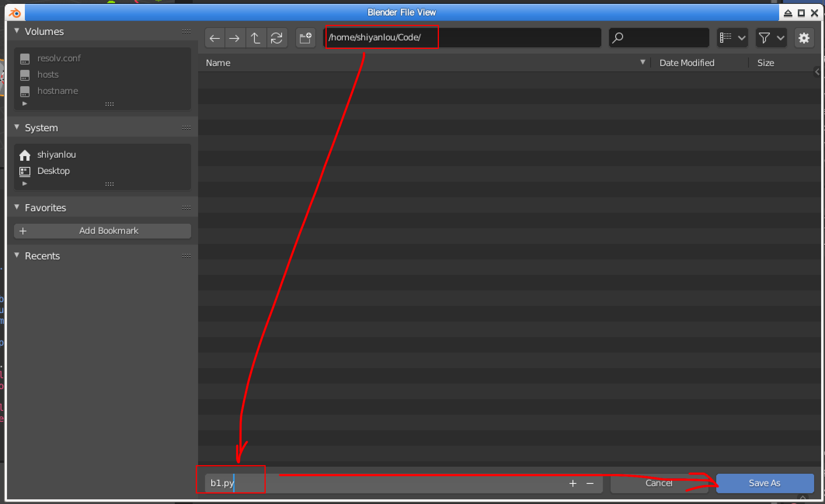Expand the Volumes list arrow
Image resolution: width=825 pixels, height=504 pixels.
tap(24, 104)
